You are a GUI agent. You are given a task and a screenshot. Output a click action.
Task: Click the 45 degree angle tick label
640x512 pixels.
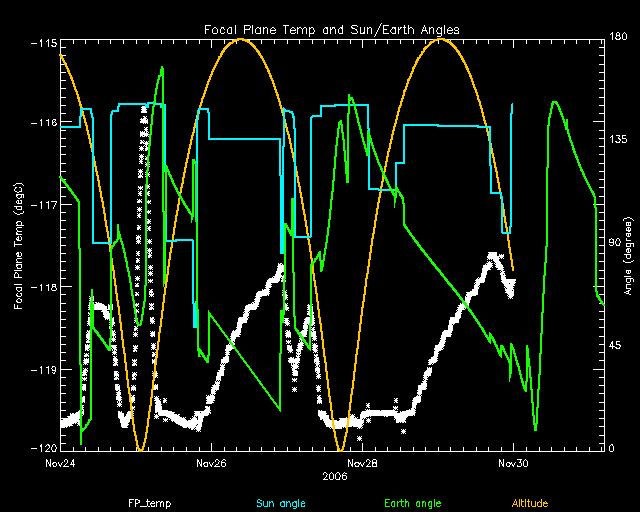616,345
